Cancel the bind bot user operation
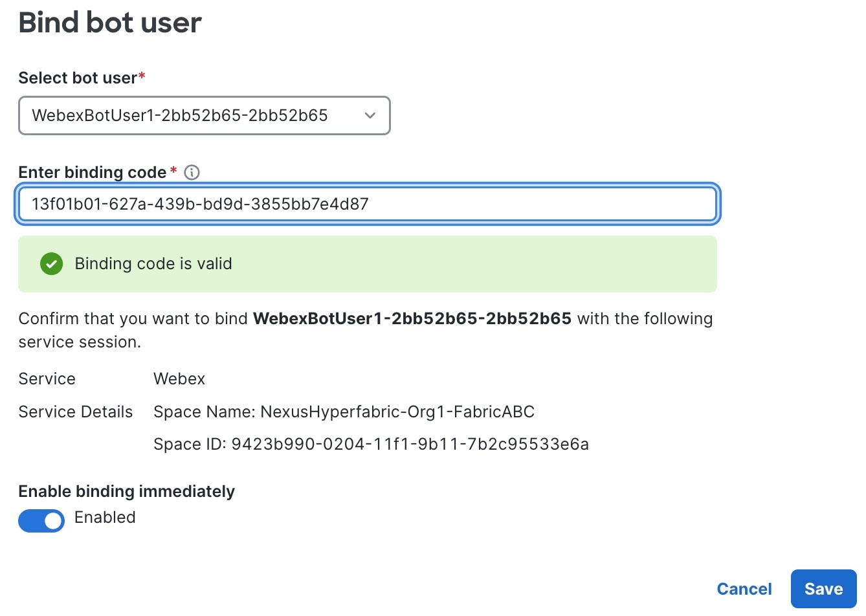 pos(744,589)
